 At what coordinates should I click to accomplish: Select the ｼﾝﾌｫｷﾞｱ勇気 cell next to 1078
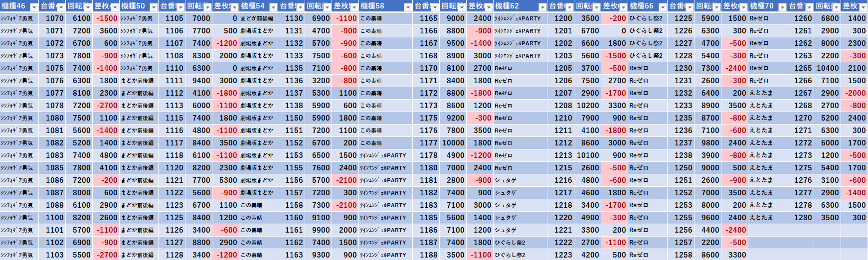click(19, 106)
